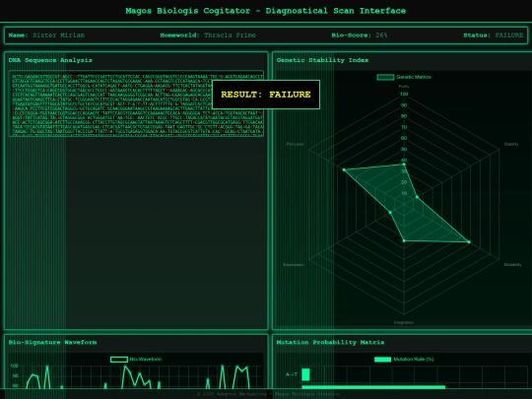Select the Expression data point on radar
This screenshot has width=532, height=399.
pos(390,213)
